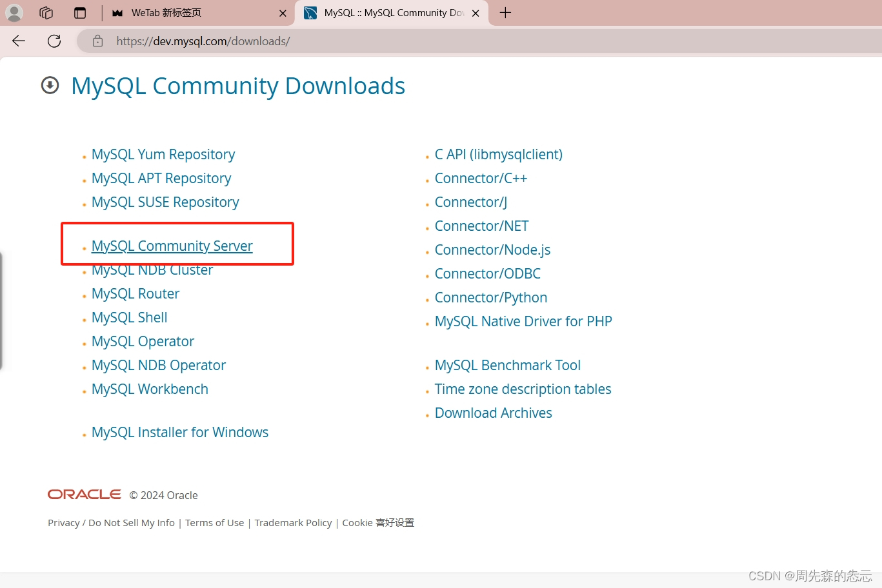Image resolution: width=882 pixels, height=588 pixels.
Task: Toggle the vertical tabs icon
Action: 80,13
